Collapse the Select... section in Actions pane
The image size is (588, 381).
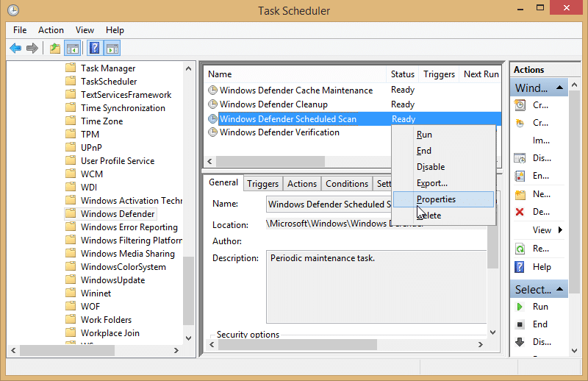pos(560,289)
